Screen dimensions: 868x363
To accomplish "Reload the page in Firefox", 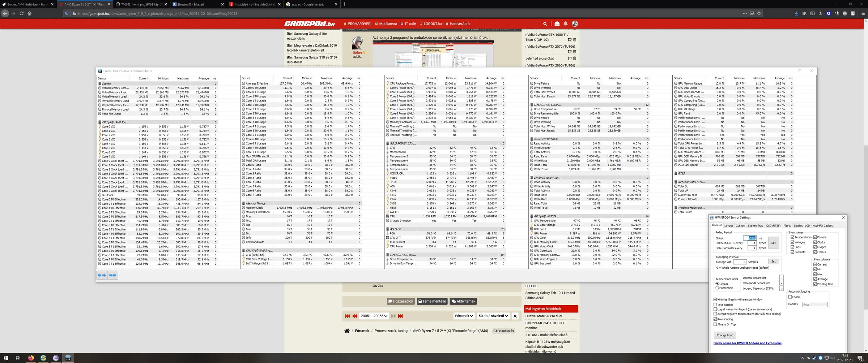I will click(x=21, y=13).
